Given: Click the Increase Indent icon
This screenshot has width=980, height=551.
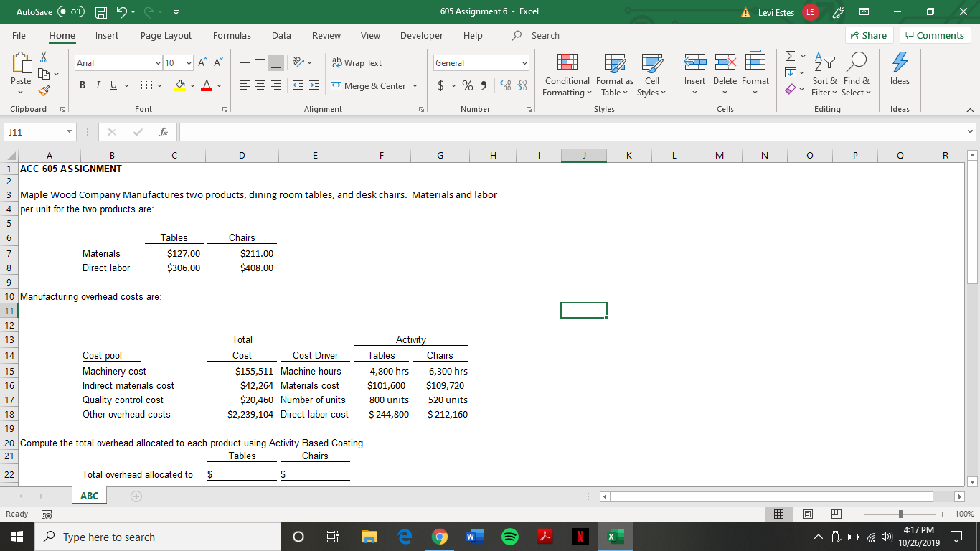Looking at the screenshot, I should tap(316, 86).
